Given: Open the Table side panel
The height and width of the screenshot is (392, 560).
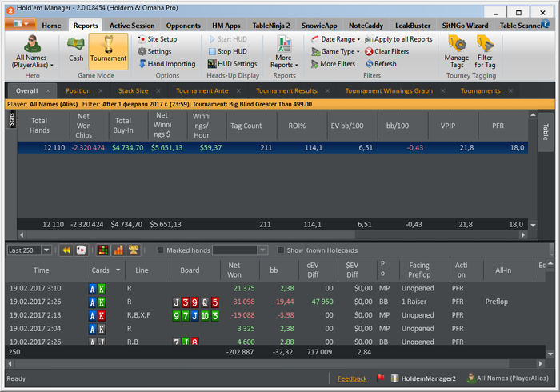Looking at the screenshot, I should 546,132.
